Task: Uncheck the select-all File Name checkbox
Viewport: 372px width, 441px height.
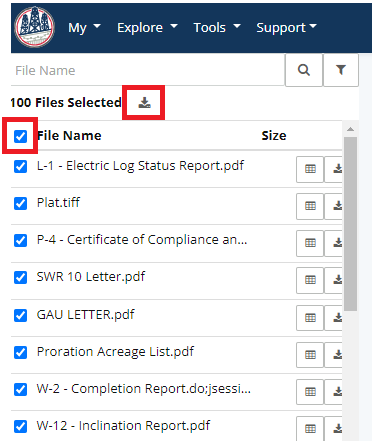Action: click(20, 136)
